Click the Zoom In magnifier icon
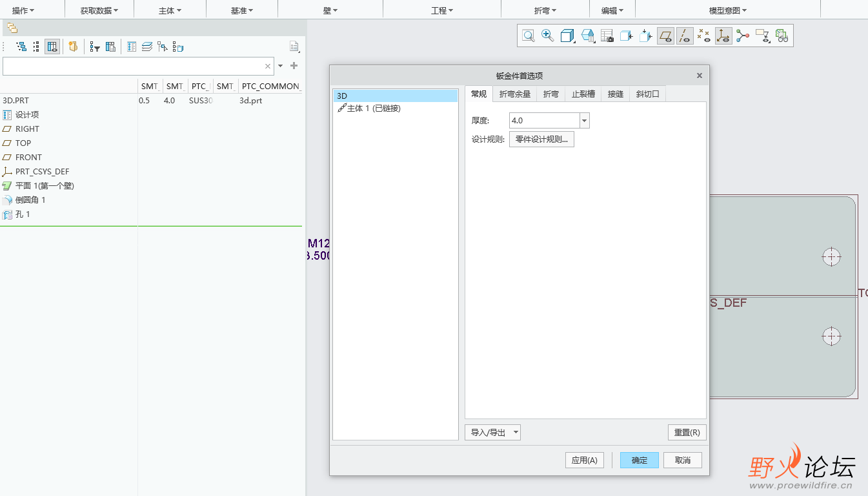 (x=548, y=36)
